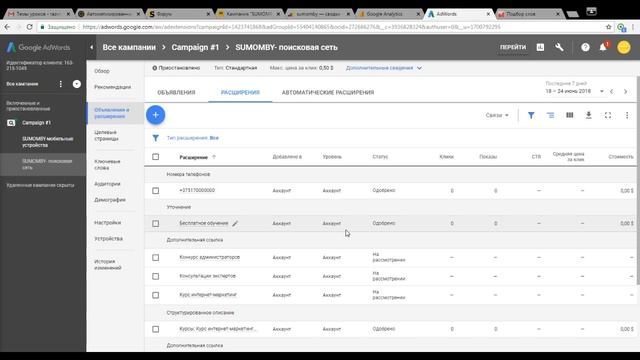Bookmark page with the star icon
This screenshot has height=360, width=640.
click(609, 27)
